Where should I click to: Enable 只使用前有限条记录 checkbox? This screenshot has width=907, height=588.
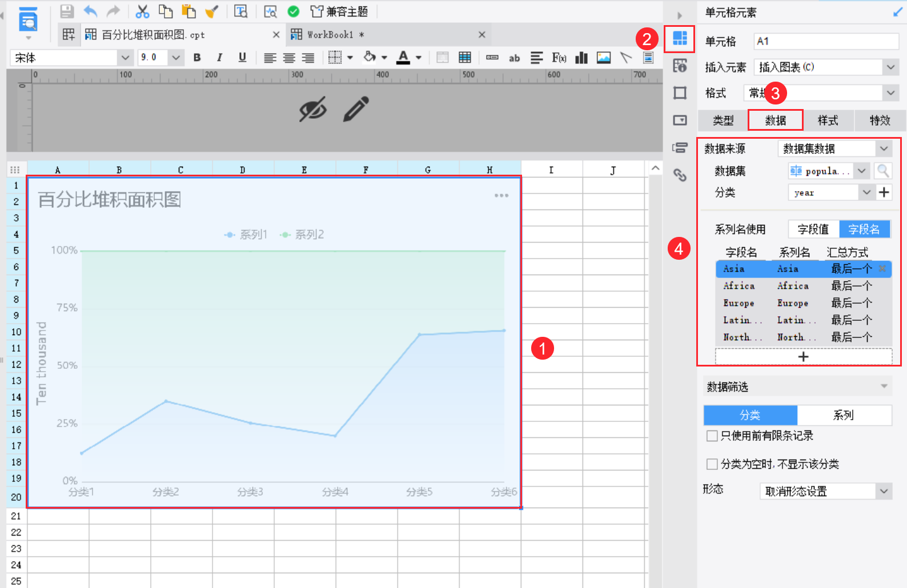712,436
